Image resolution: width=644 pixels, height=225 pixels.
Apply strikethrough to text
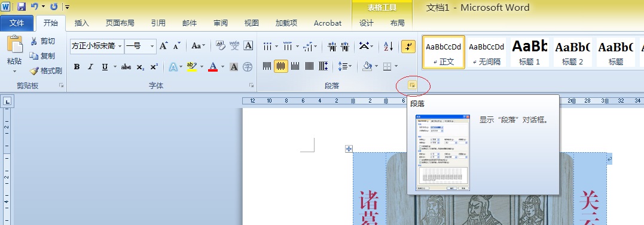point(126,67)
